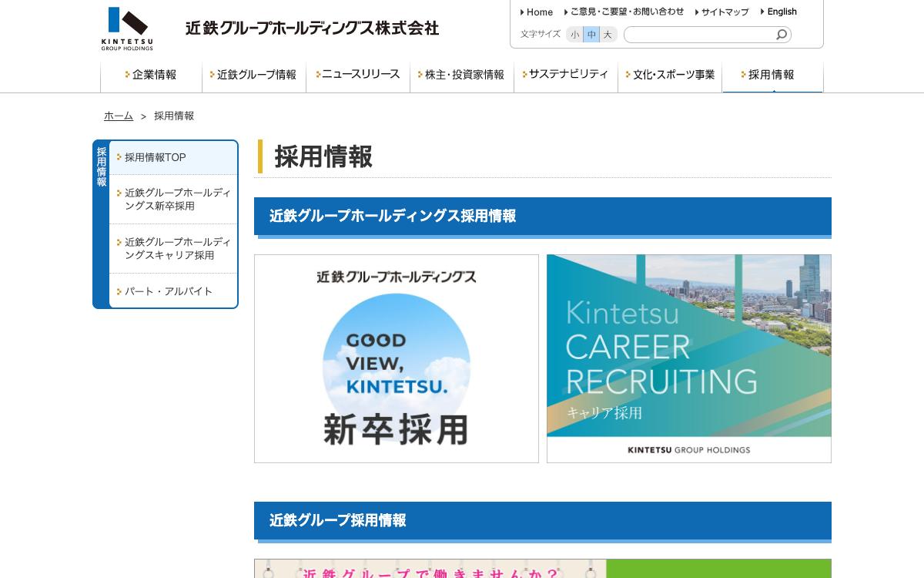Open the GOOD VIEW, KINTETSU 新卒採用 banner
The width and height of the screenshot is (924, 578).
397,358
